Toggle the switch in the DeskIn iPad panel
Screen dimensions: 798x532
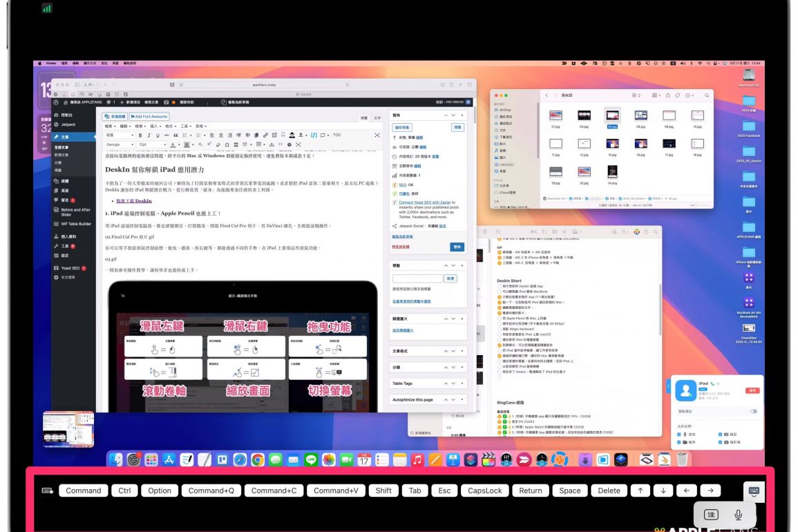click(753, 411)
